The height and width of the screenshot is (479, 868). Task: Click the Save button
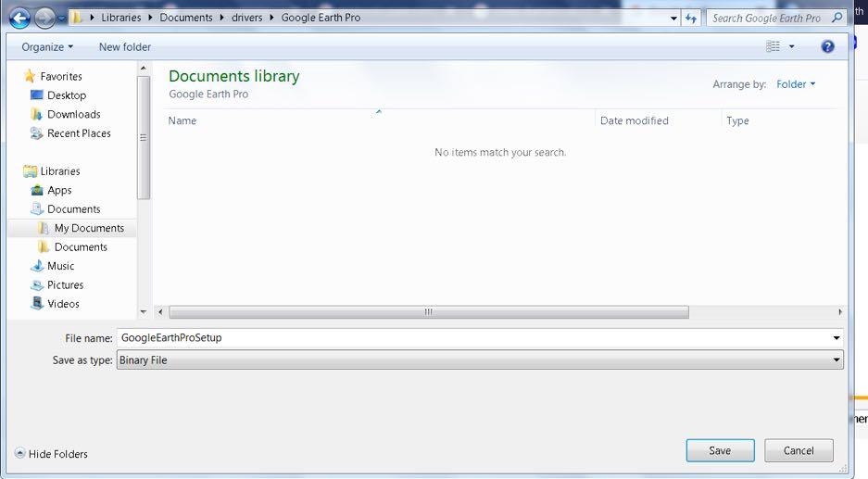coord(720,450)
